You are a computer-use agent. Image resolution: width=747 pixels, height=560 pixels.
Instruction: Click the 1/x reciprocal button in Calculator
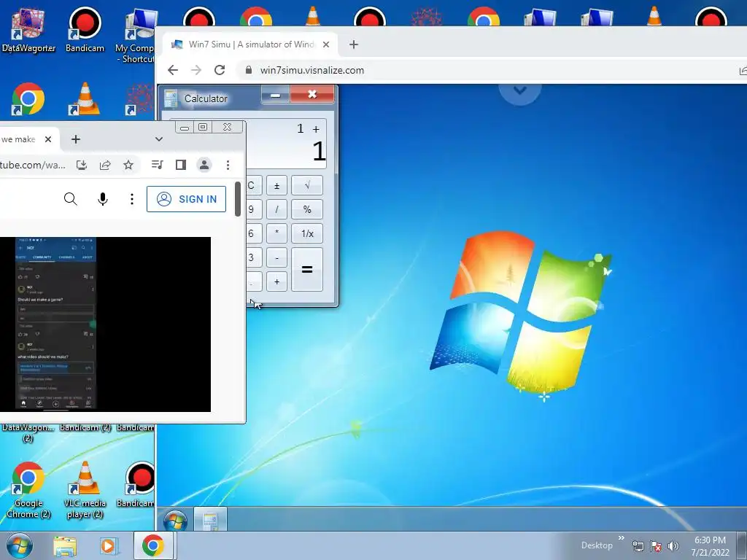[x=307, y=233]
